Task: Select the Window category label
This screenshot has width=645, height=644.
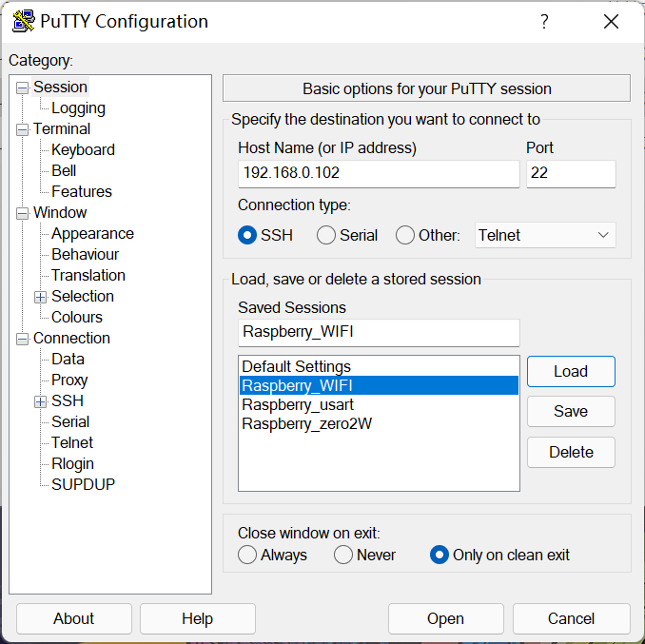Action: (x=60, y=213)
